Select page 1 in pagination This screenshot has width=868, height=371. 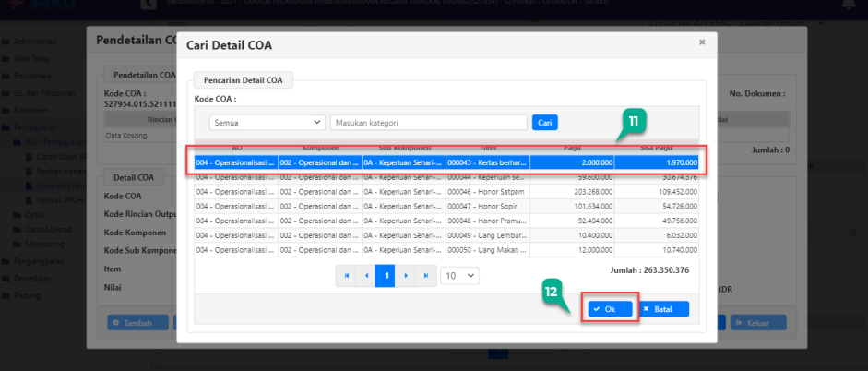(386, 276)
